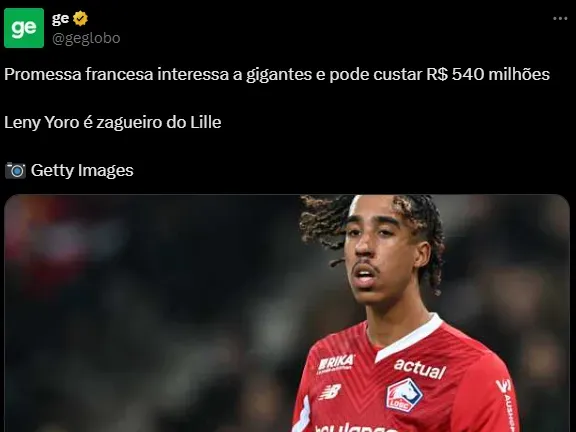Click the New Balance logo on shirt

(x=330, y=392)
